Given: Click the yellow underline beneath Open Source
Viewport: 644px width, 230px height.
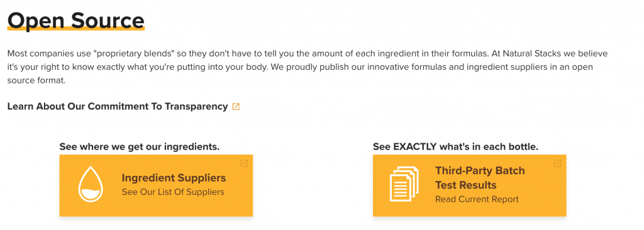Looking at the screenshot, I should click(x=76, y=29).
